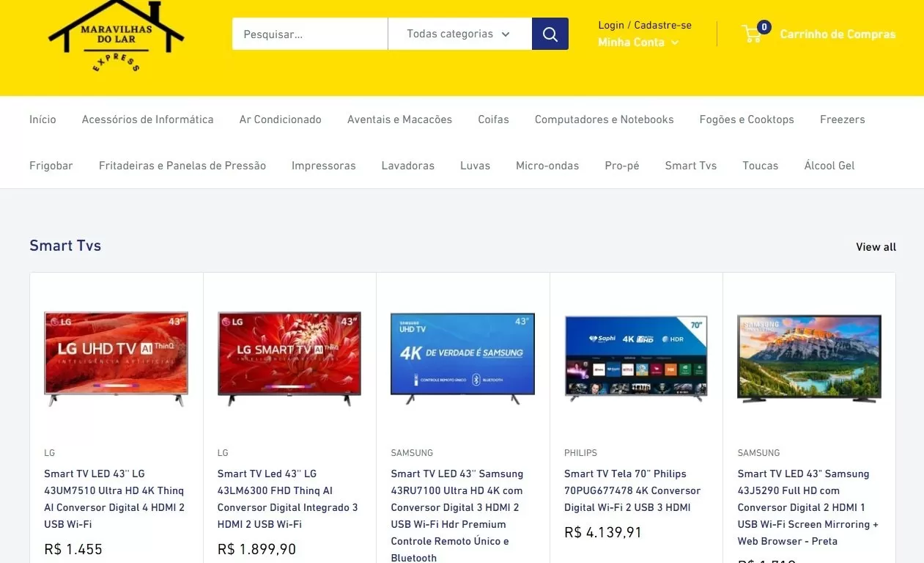Open Samsung 4K UHD TV product image

point(462,358)
